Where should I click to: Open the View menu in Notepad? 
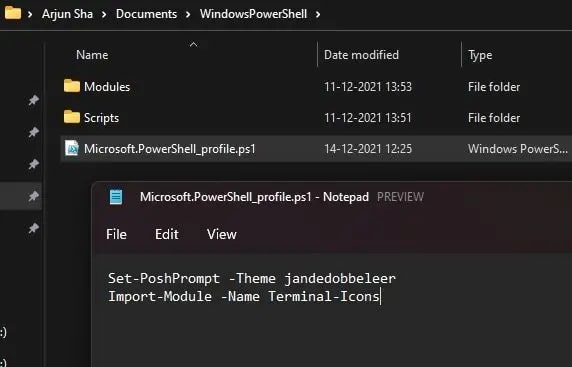(x=222, y=234)
